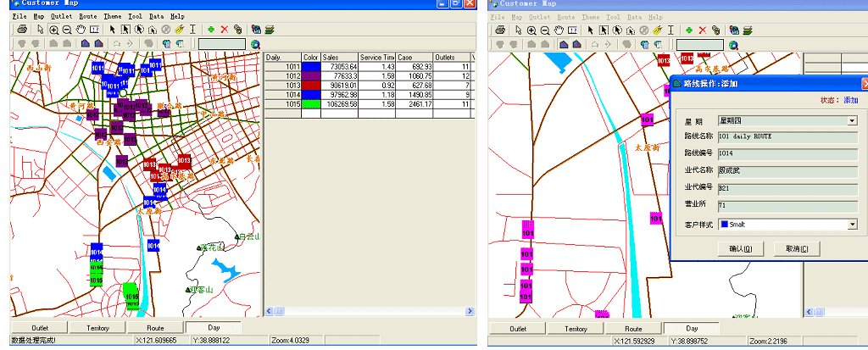
Task: Click the 取消(C) cancel button
Action: tap(797, 248)
